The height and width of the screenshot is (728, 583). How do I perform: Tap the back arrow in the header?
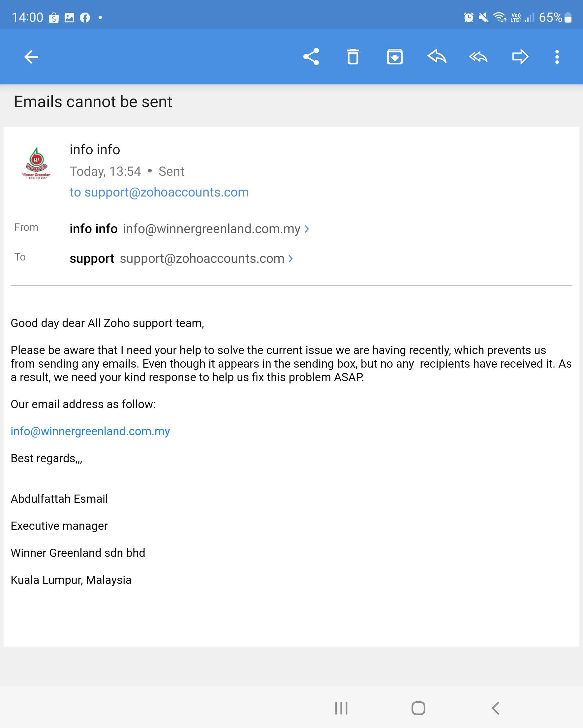[x=31, y=57]
